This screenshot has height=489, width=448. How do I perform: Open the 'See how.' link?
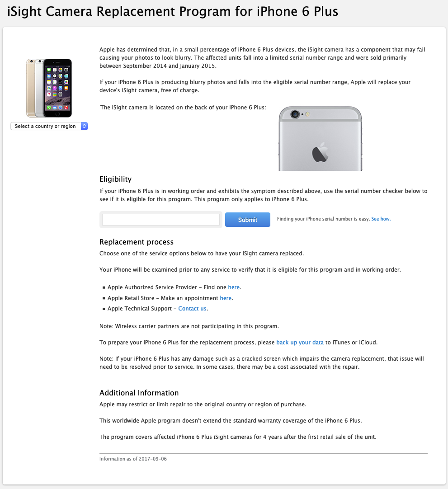[x=381, y=219]
